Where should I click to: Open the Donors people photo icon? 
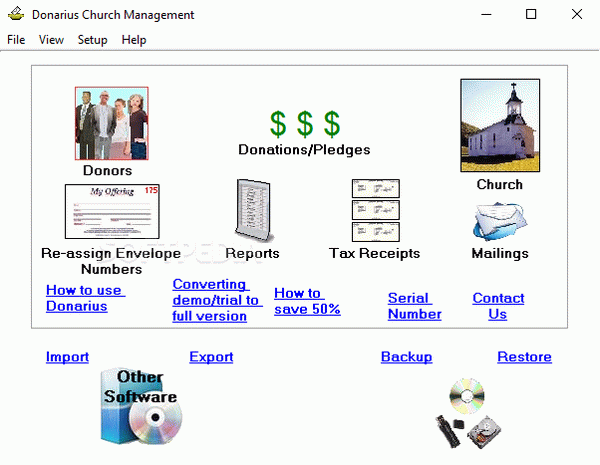pyautogui.click(x=112, y=123)
